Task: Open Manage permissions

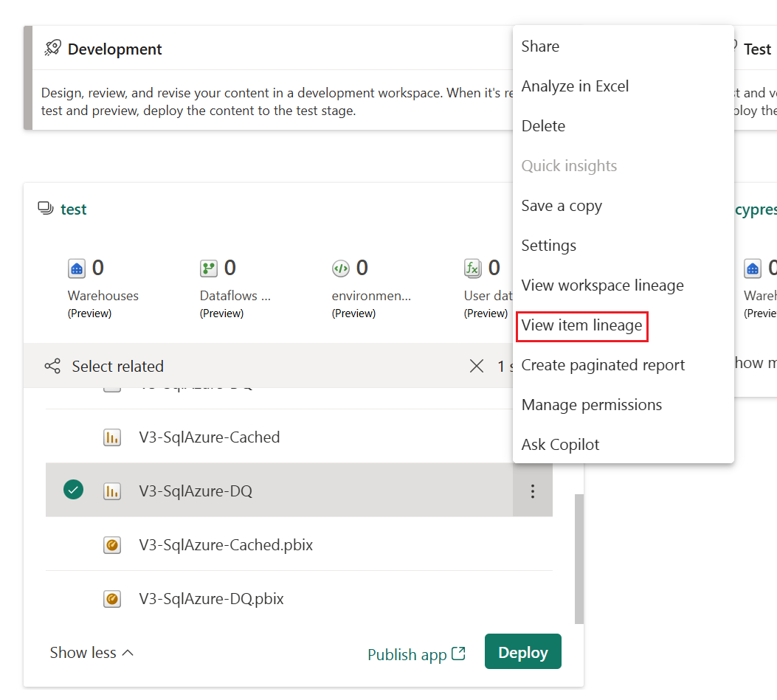Action: pos(591,404)
